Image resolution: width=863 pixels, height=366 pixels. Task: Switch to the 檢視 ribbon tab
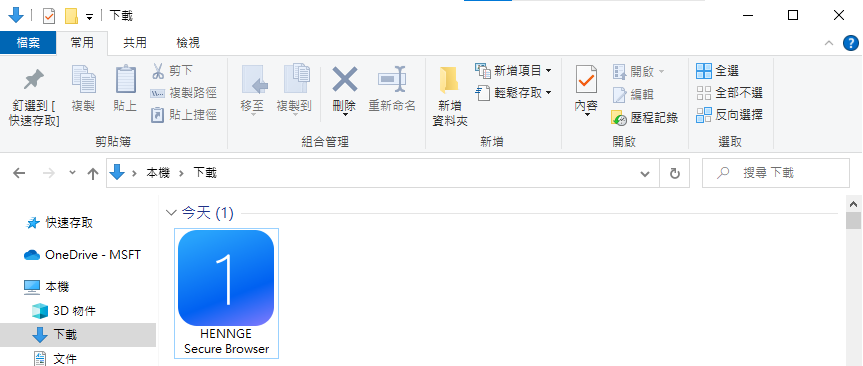click(x=188, y=43)
